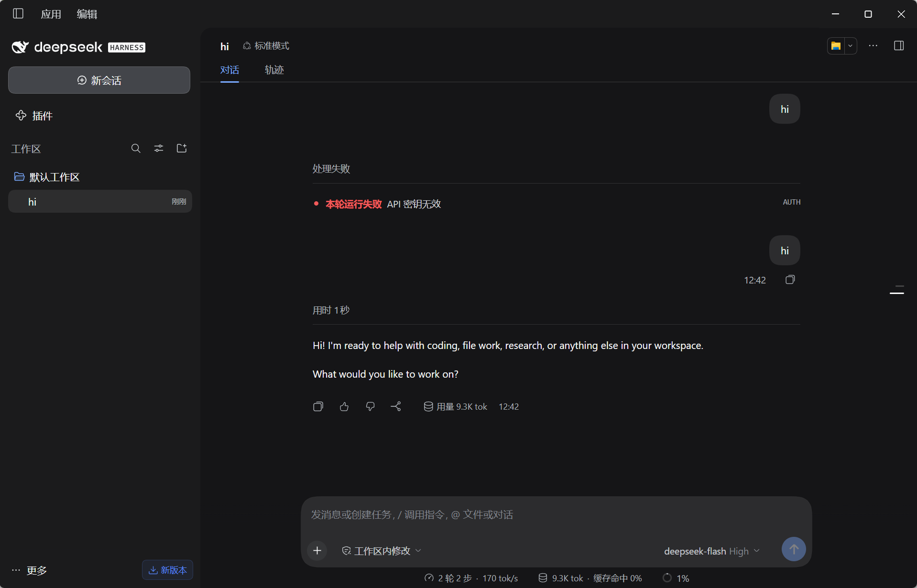Click the 标准模式 mode indicator
Viewport: 917px width, 588px height.
point(266,46)
